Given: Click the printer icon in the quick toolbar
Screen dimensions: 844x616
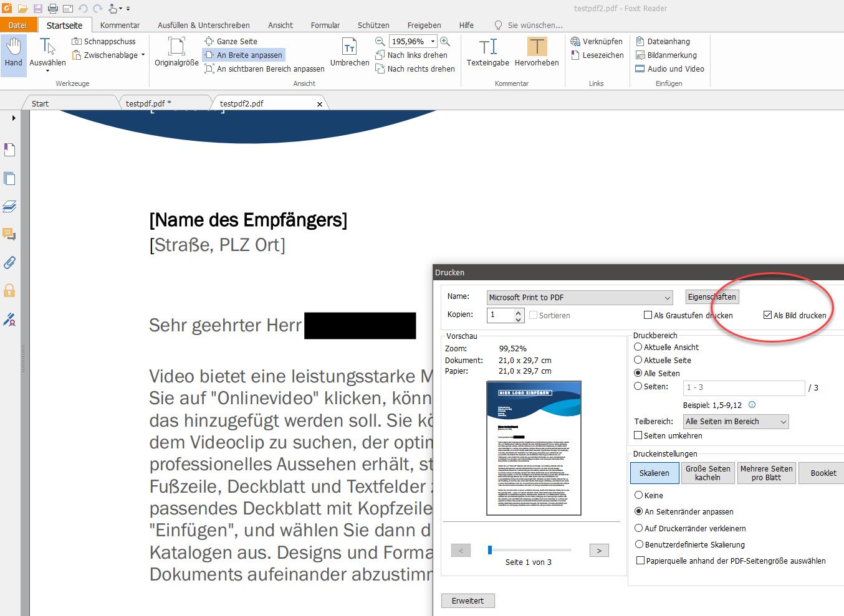Looking at the screenshot, I should pyautogui.click(x=53, y=8).
